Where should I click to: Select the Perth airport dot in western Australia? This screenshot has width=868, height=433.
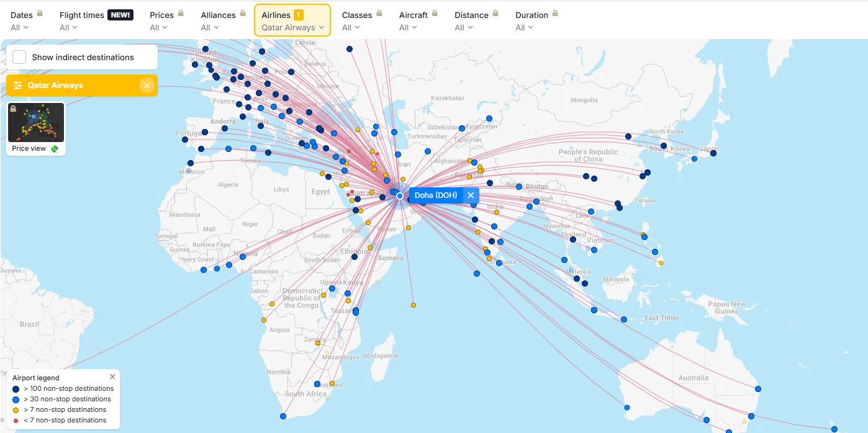pos(627,408)
